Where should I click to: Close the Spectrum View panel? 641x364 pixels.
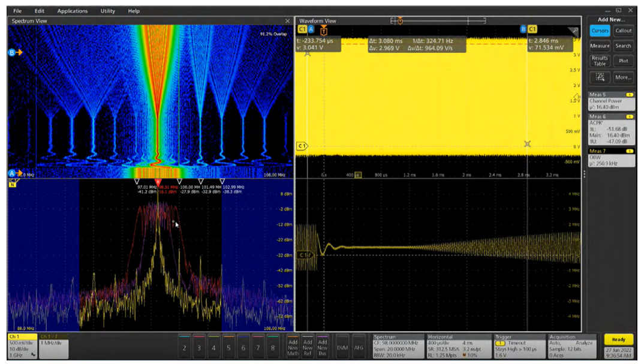pos(287,21)
